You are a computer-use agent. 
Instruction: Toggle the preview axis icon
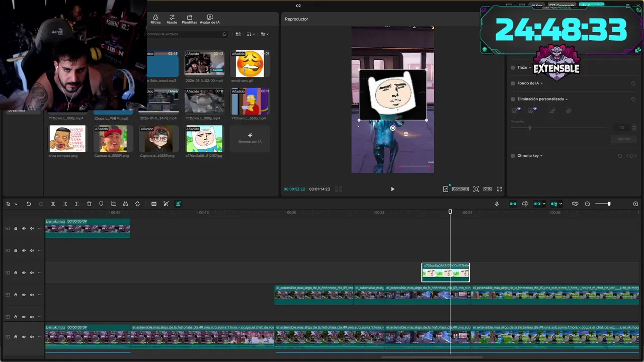tap(554, 204)
